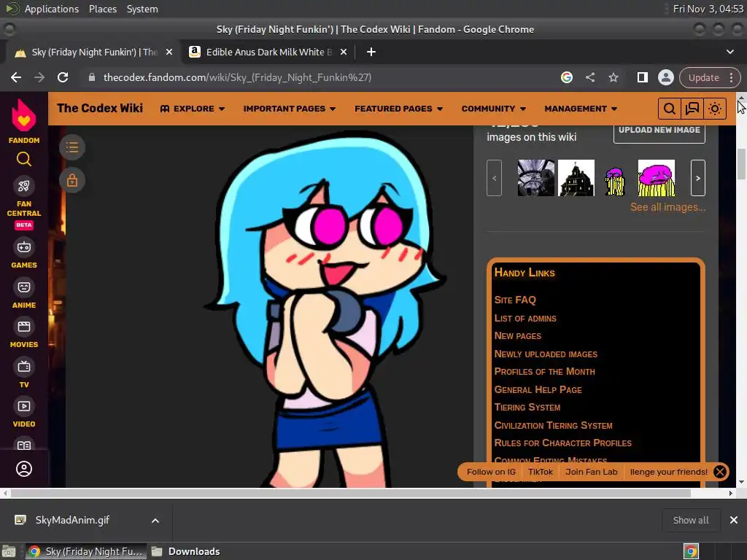Screen dimensions: 747x560
Task: Click the Fandom flame logo
Action: click(24, 115)
